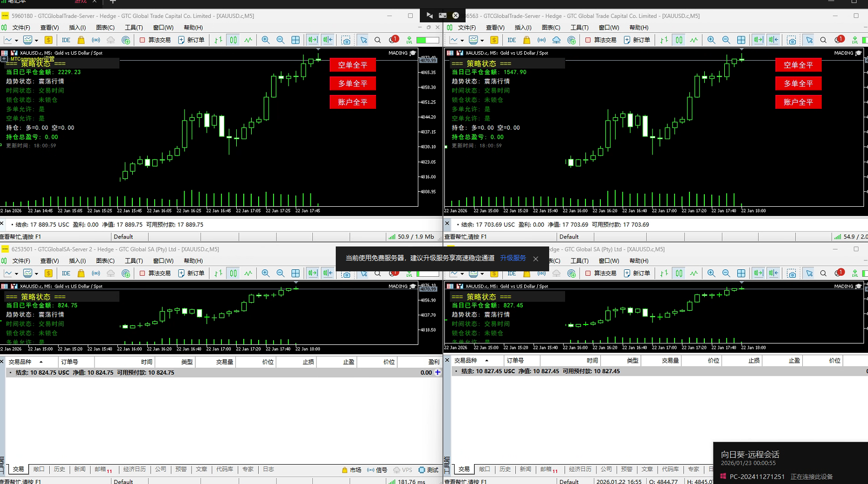
Task: Open template dropdown arrow in bottom-left 6253501 toolbar
Action: (x=36, y=274)
